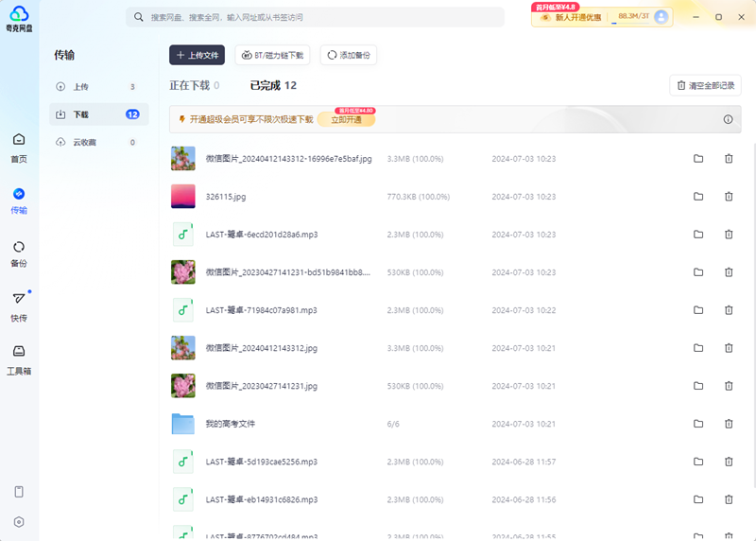Open folder for 微信图片_20240412143312.jpg
The width and height of the screenshot is (756, 541).
point(698,348)
